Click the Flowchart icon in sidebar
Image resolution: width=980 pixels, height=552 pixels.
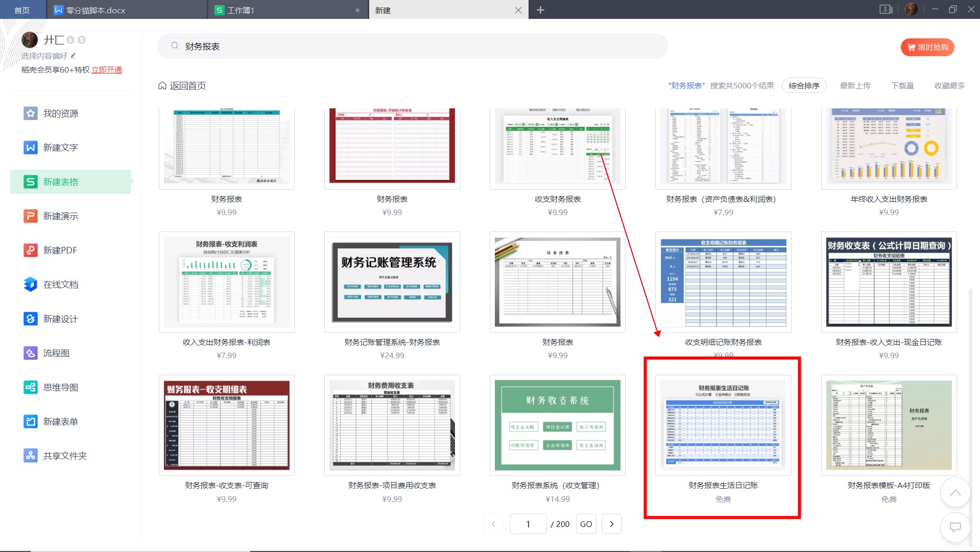(x=31, y=353)
